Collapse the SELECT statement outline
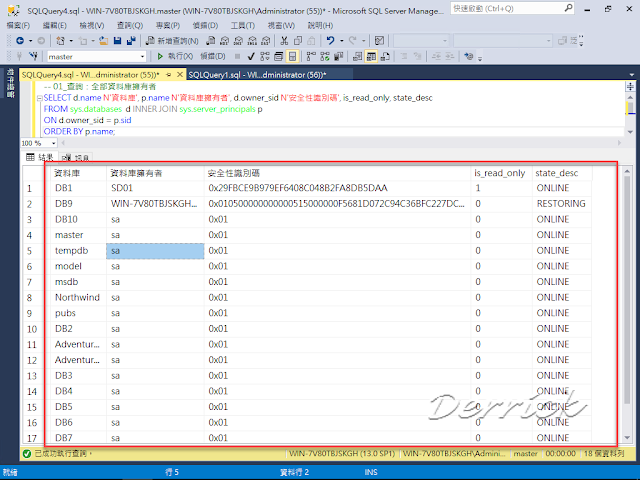The height and width of the screenshot is (480, 640). pyautogui.click(x=40, y=98)
